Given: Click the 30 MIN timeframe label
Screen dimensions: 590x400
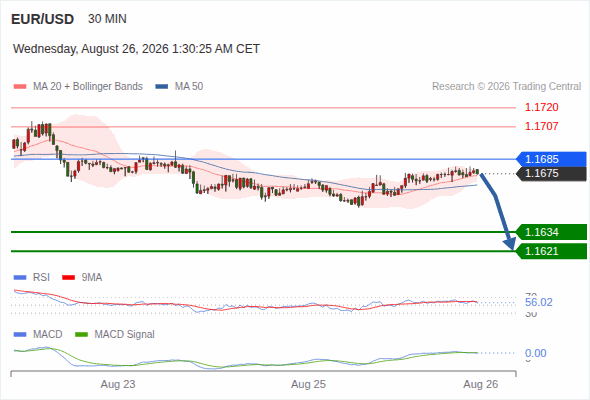Looking at the screenshot, I should point(107,19).
